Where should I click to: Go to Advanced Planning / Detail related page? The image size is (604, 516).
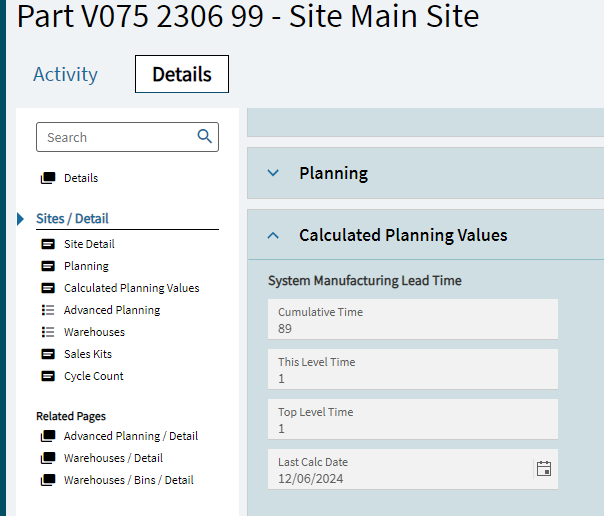coord(131,436)
